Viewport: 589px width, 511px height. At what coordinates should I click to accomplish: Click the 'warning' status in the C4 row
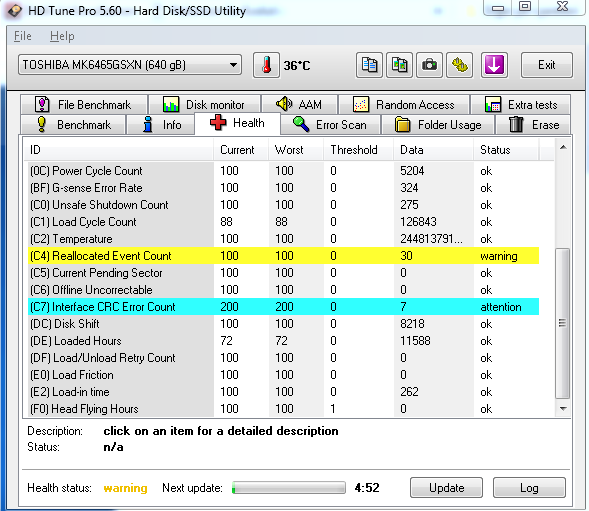point(498,256)
